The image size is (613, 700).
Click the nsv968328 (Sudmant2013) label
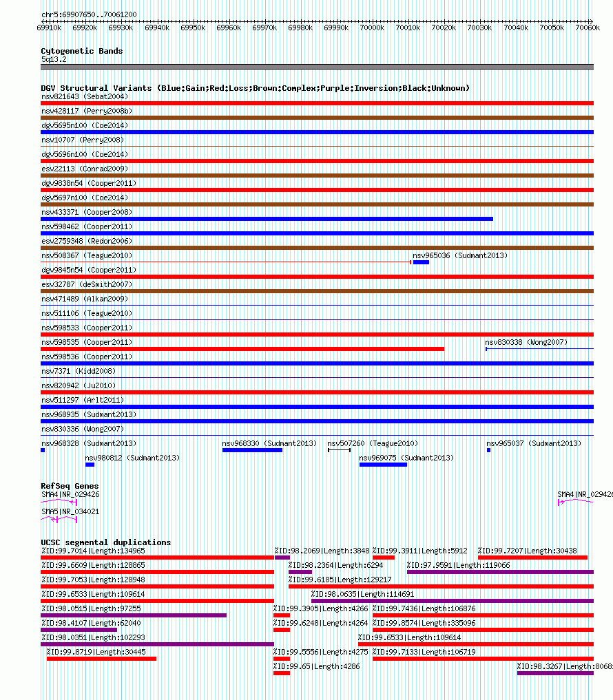click(x=89, y=443)
